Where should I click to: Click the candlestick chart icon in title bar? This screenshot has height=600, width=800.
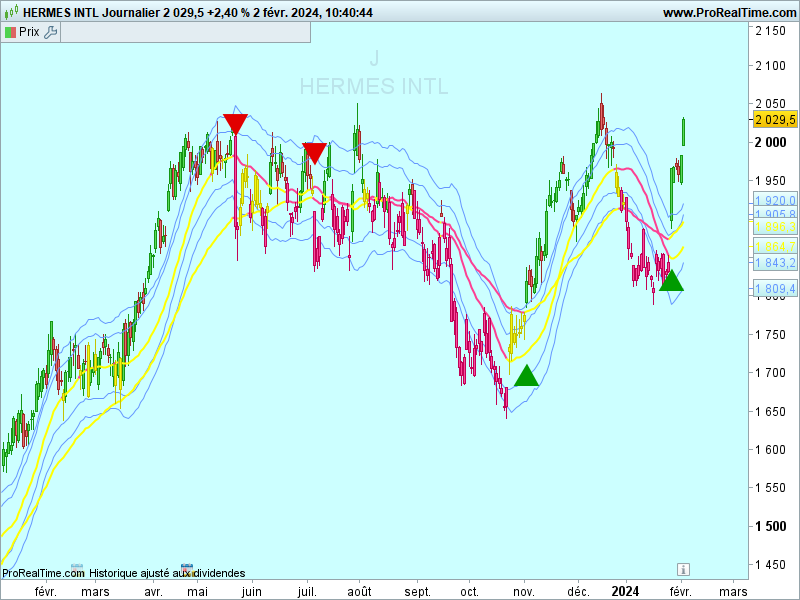coord(11,11)
